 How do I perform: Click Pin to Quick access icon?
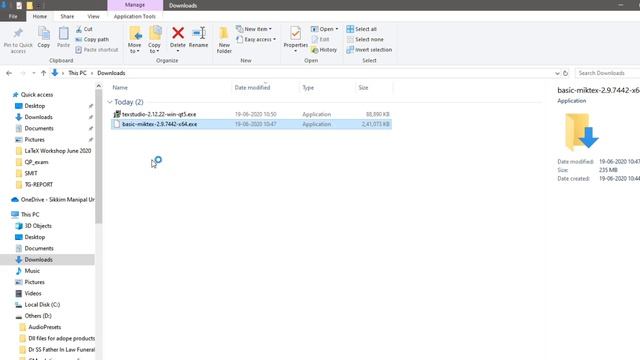pos(18,33)
